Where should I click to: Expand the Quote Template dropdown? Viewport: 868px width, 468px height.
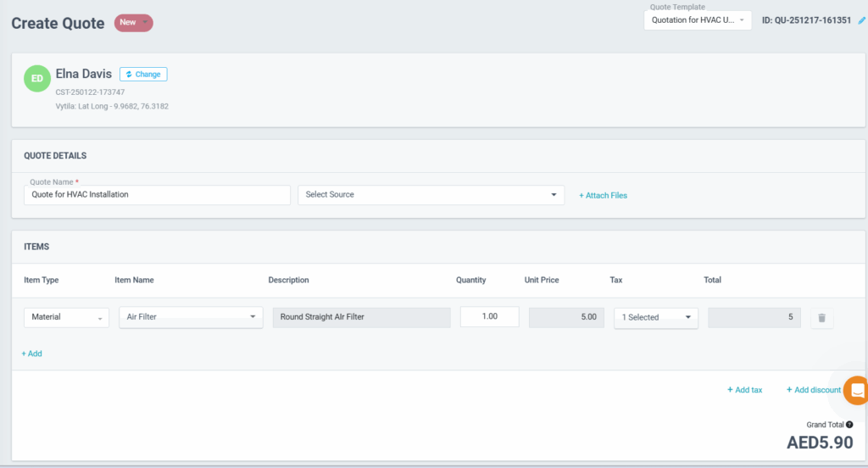tap(697, 20)
